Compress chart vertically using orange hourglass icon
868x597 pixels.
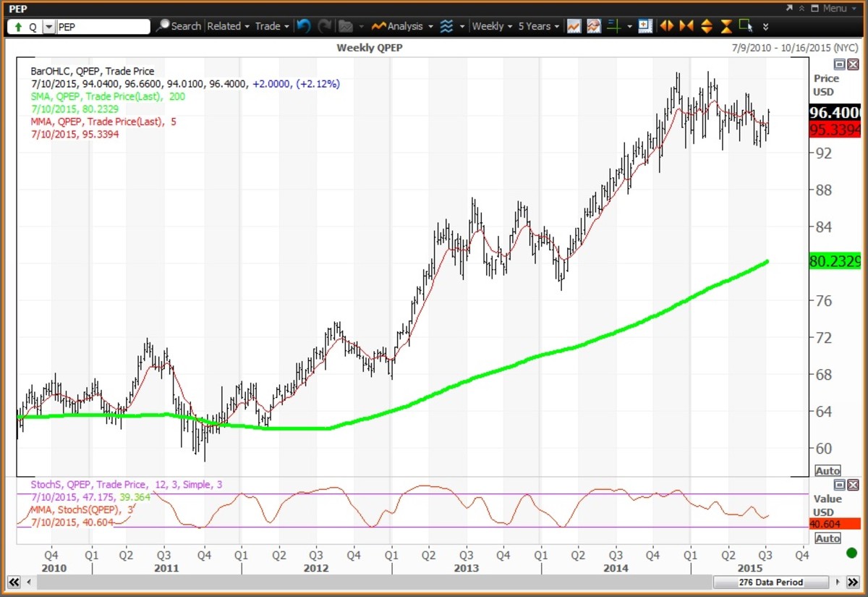point(726,26)
